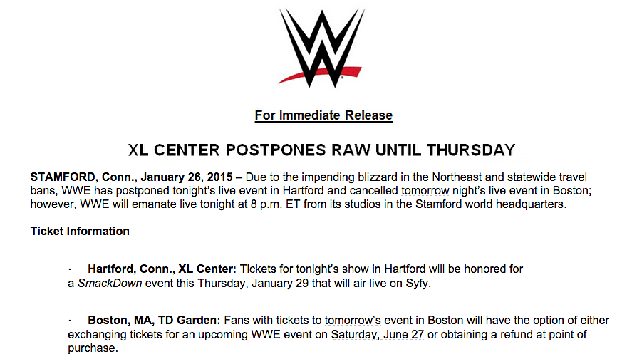
Task: Click the Boston, MA, TD Garden label
Action: (154, 321)
